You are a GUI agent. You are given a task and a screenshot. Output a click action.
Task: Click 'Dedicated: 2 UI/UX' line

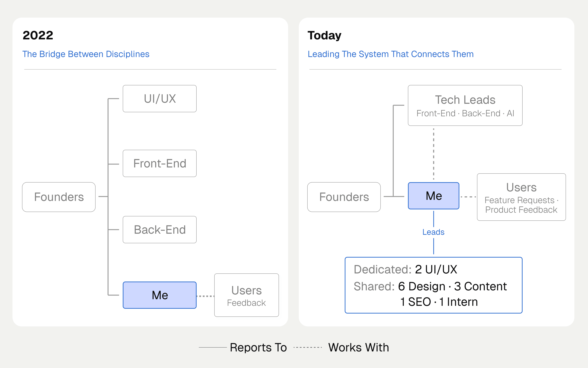(x=405, y=269)
